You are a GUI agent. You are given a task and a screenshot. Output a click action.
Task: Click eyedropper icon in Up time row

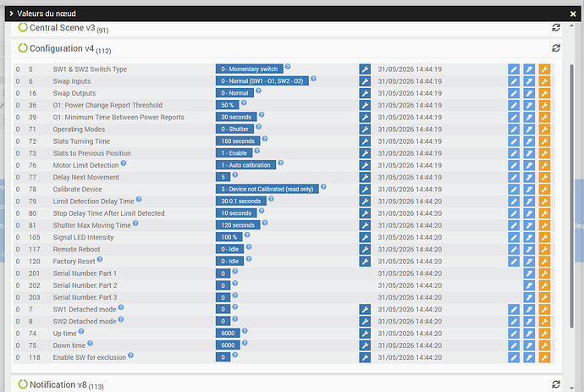pos(529,334)
